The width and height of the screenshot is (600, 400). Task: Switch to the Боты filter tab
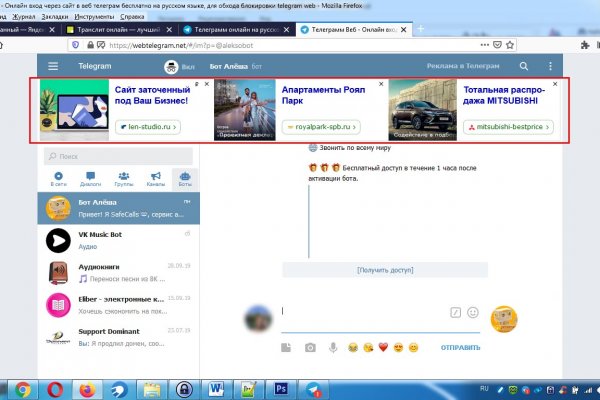pyautogui.click(x=184, y=179)
